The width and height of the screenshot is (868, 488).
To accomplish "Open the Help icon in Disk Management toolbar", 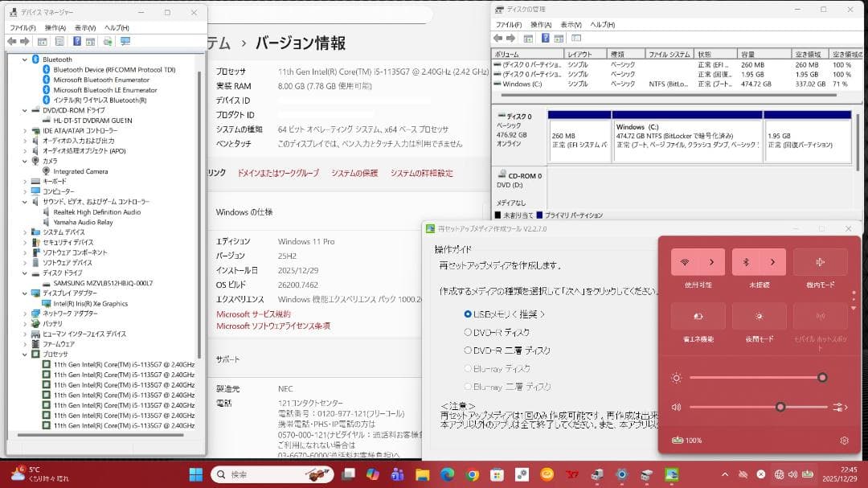I will [x=546, y=37].
